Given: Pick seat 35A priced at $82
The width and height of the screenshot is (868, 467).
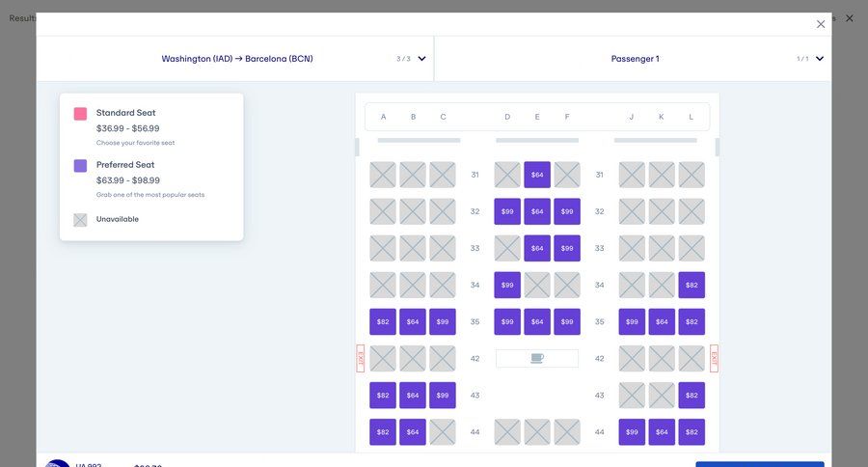Looking at the screenshot, I should point(383,321).
